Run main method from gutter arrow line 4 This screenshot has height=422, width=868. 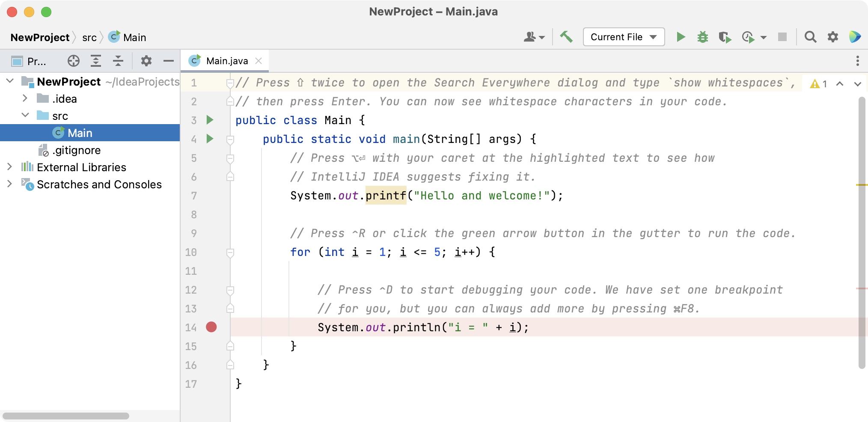click(x=210, y=139)
